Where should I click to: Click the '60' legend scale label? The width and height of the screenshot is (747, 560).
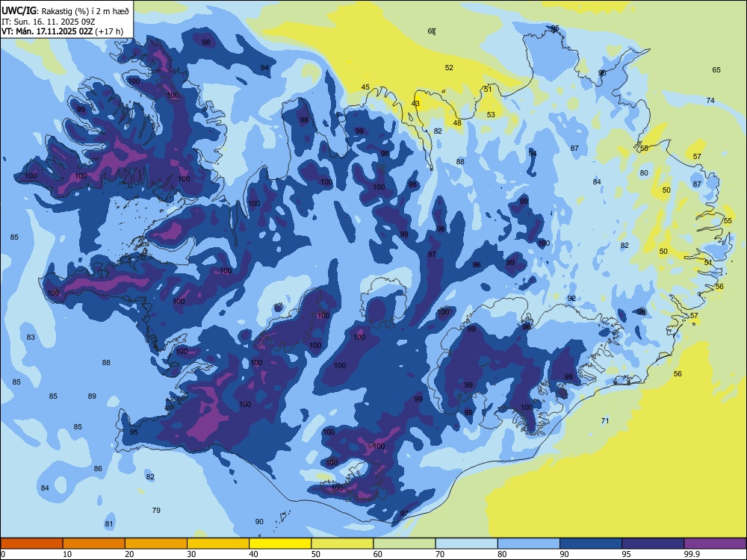[x=378, y=554]
